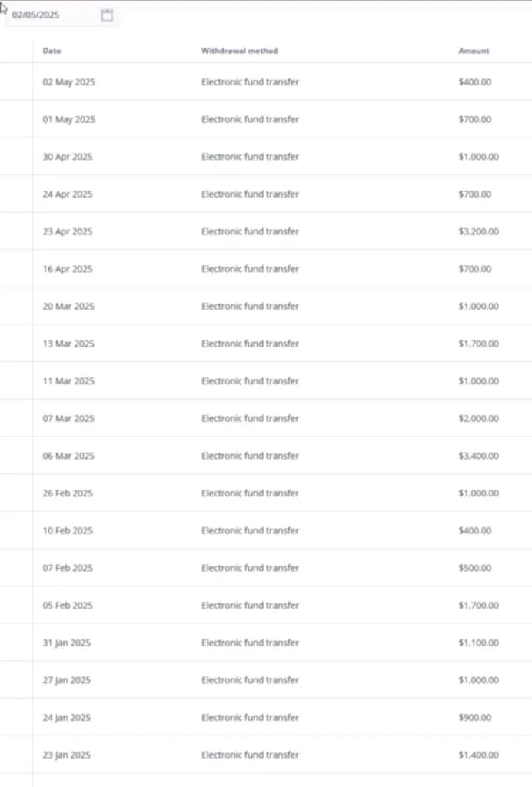Click the $3,200.00 amount
This screenshot has height=787, width=532.
pos(478,231)
